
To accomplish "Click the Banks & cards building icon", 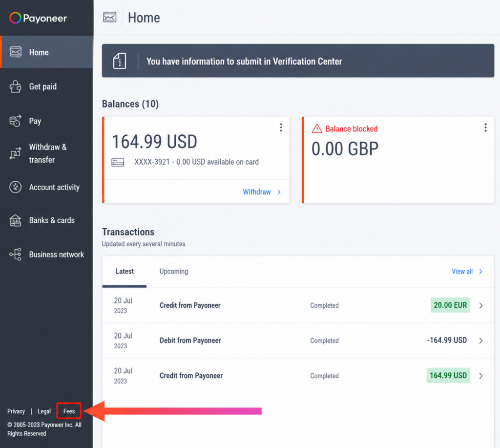I will pos(15,220).
